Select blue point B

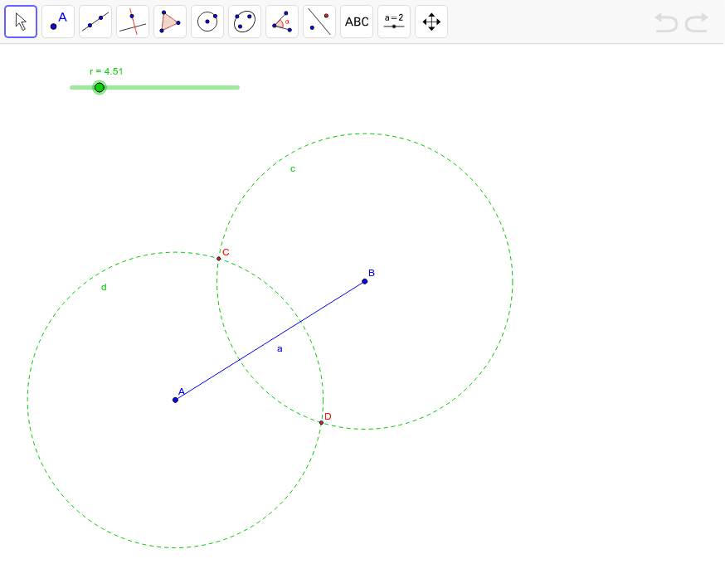(x=365, y=281)
